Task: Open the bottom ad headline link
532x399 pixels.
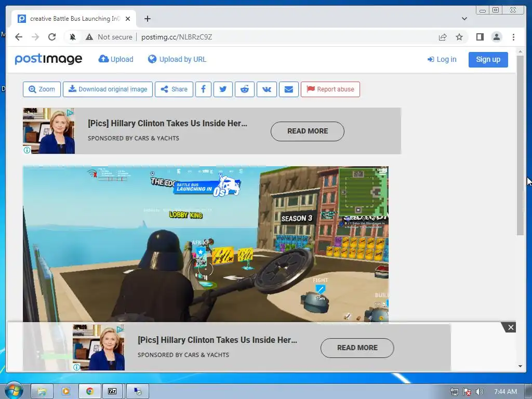Action: tap(217, 340)
